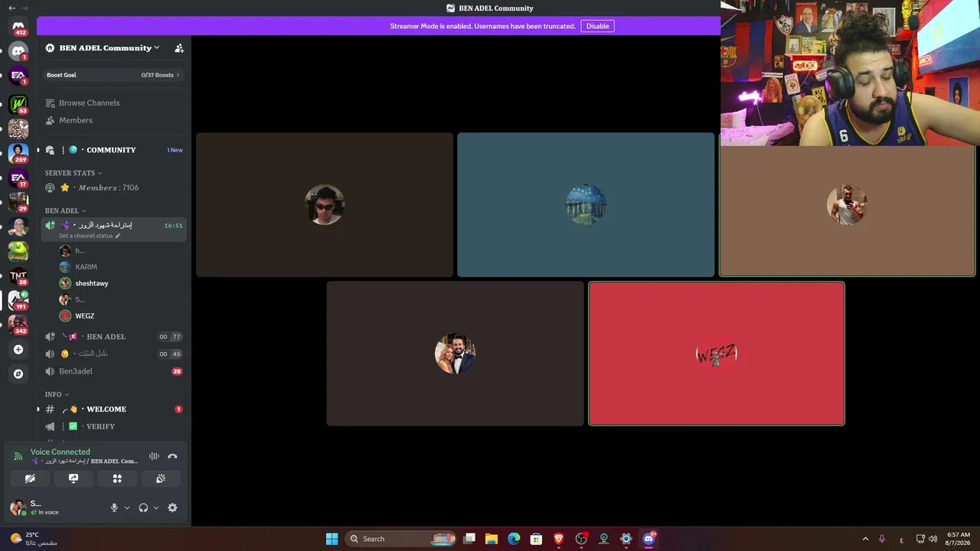The width and height of the screenshot is (980, 551).
Task: Open Discord from the taskbar
Action: tap(648, 539)
